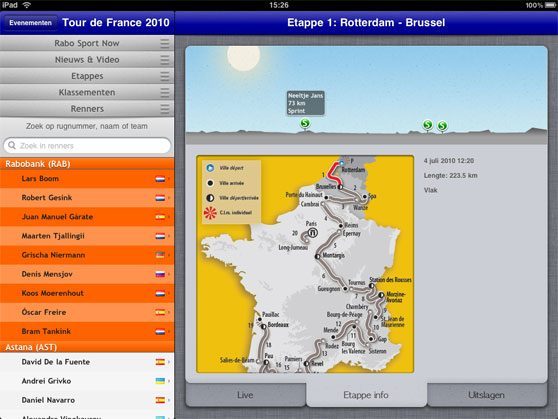Tap the reorder handle on Klassementen
Viewport: 558px width, 419px height.
[x=164, y=93]
